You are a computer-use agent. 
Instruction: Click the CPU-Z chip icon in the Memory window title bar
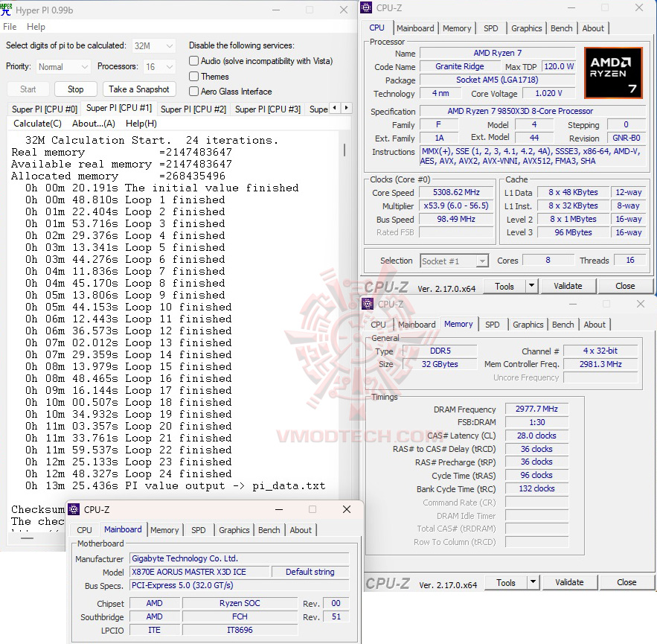tap(368, 304)
